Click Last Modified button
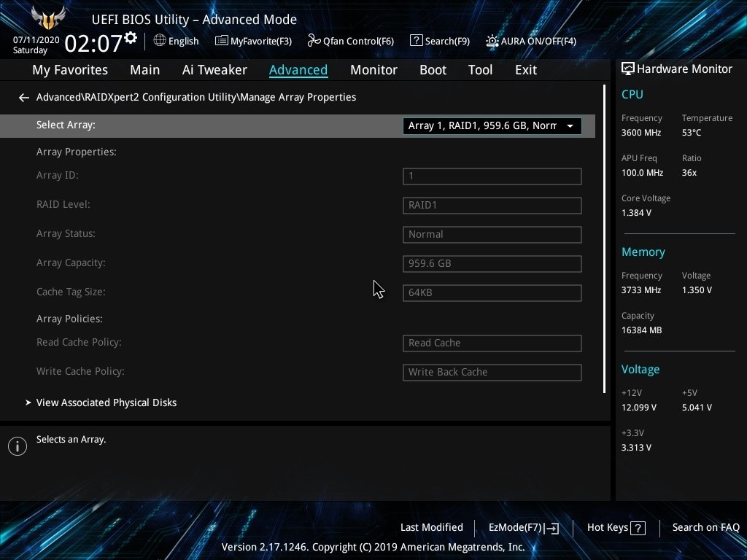Screen dimensions: 747x560 coord(432,528)
